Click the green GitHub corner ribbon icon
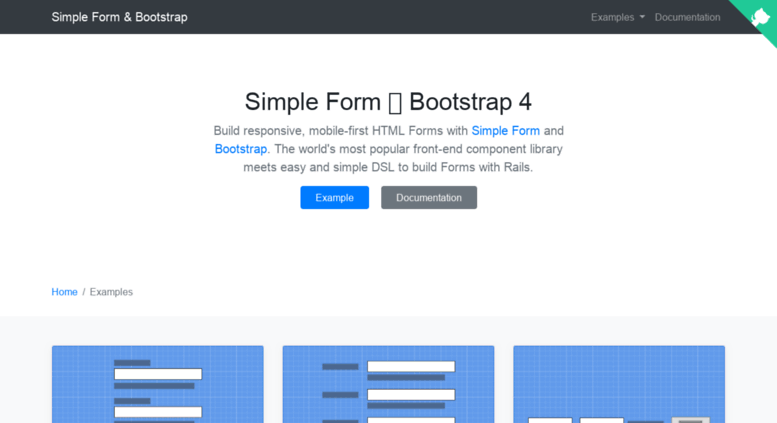 click(759, 17)
